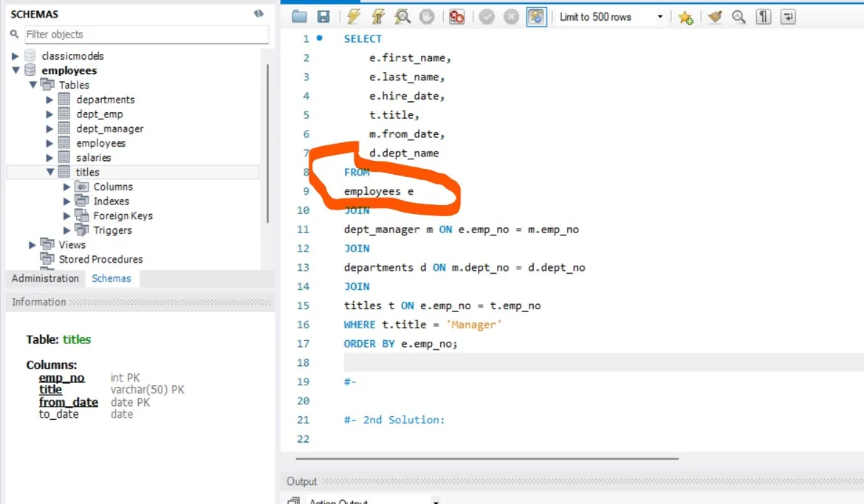Click the Explain query magnifier-lightning icon

[x=402, y=17]
